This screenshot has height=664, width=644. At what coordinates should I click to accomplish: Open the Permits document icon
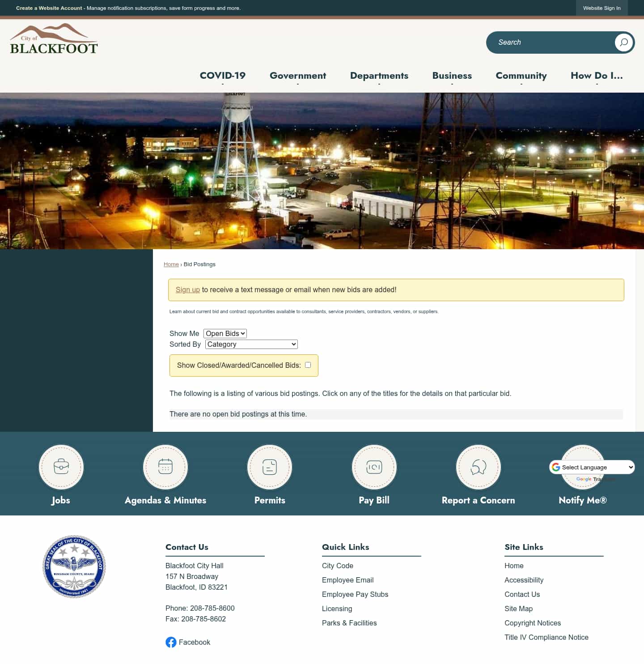click(x=269, y=467)
